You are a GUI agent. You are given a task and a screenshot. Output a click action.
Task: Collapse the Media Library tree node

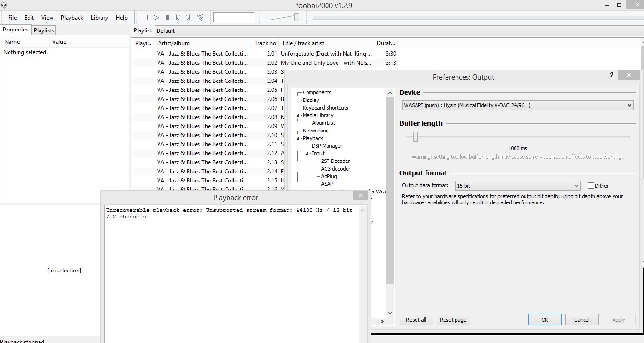tap(298, 116)
